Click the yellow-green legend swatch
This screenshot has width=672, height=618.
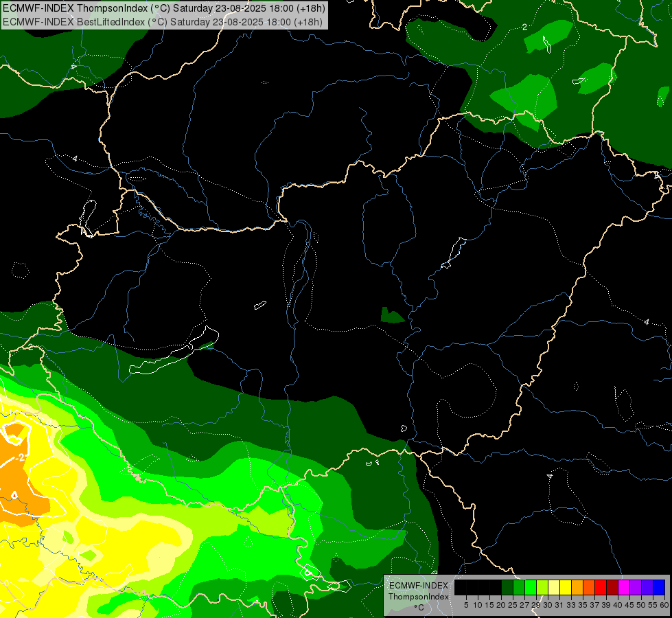pos(542,587)
